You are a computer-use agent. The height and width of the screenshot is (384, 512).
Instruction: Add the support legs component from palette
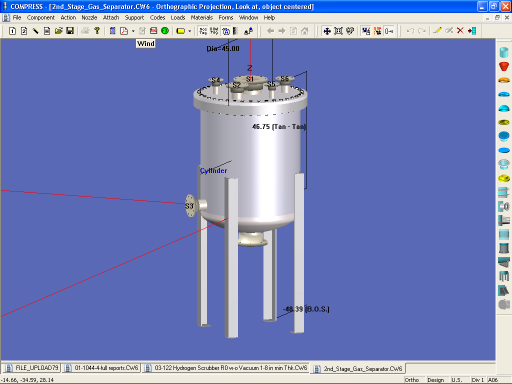point(504,276)
